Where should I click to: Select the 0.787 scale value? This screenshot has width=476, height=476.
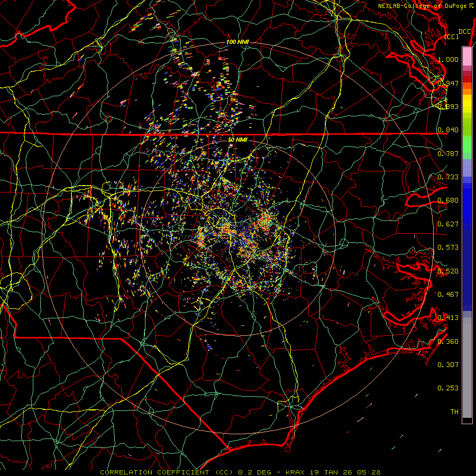coord(448,153)
